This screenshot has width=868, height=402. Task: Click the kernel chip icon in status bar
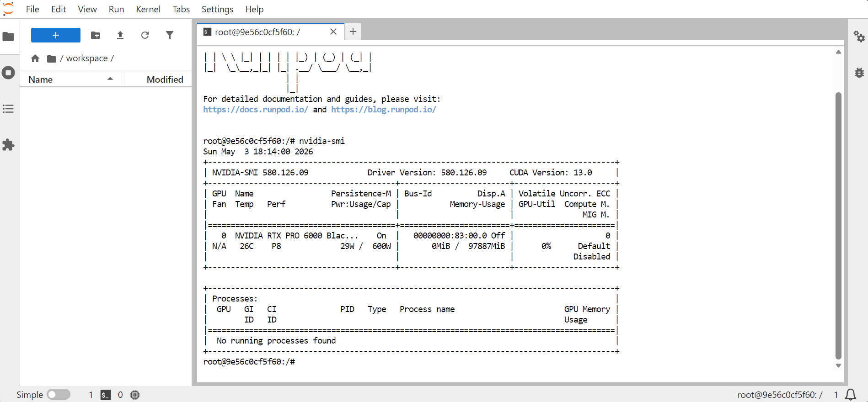[135, 395]
